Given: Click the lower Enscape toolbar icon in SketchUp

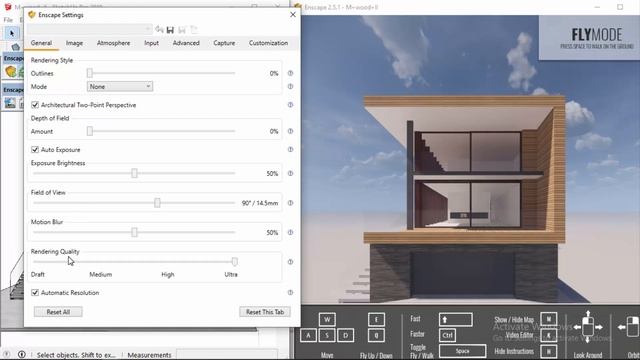Looking at the screenshot, I should click(x=10, y=103).
